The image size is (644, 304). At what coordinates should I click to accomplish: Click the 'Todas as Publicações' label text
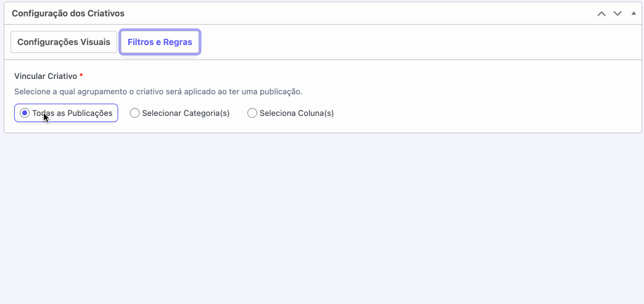(72, 113)
